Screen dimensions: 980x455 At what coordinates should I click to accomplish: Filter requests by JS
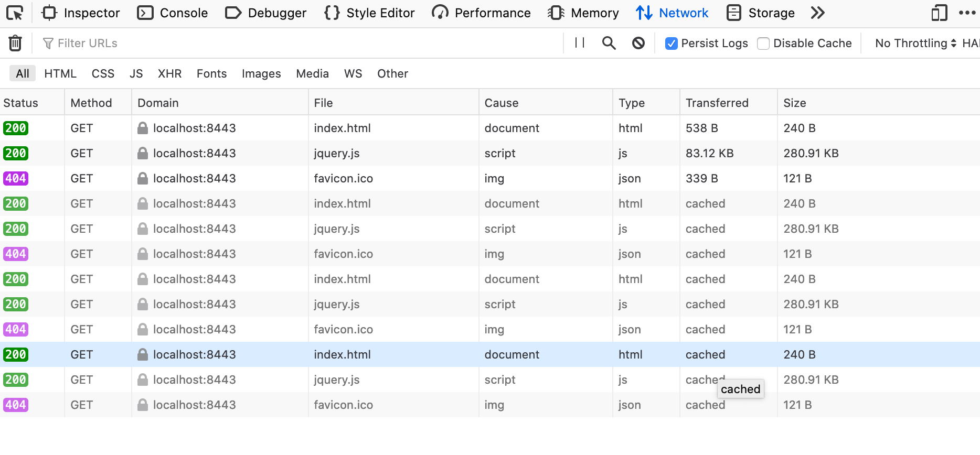point(136,73)
